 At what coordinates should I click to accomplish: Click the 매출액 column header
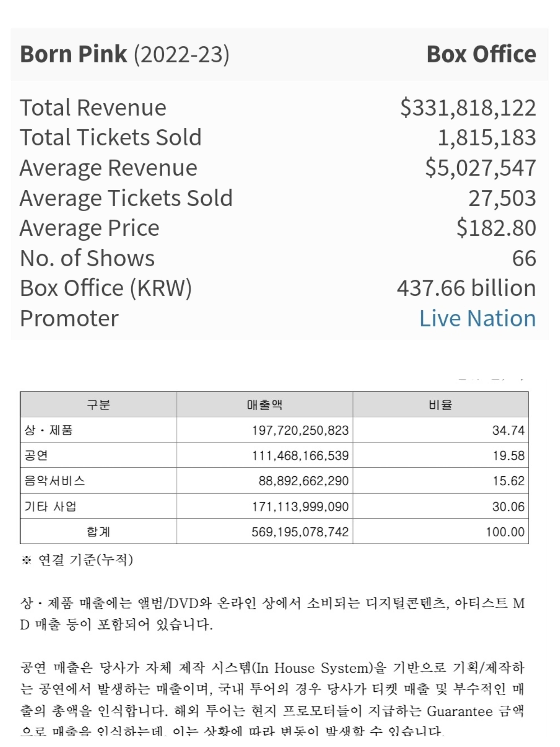tap(265, 404)
